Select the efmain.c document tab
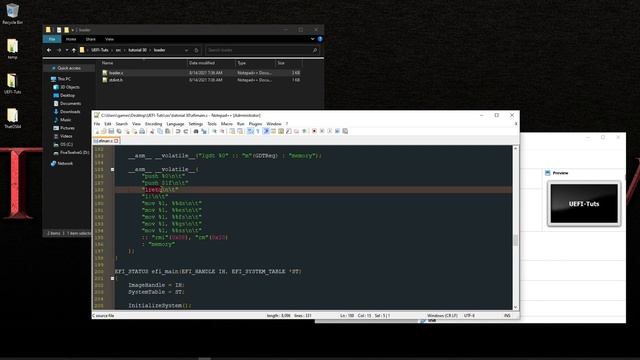This screenshot has height=360, width=640. 106,141
